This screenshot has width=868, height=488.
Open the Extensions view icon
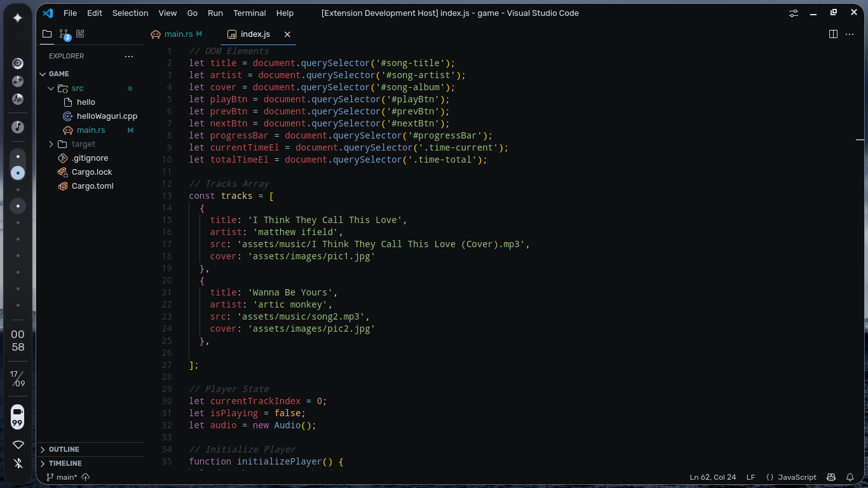click(x=80, y=34)
